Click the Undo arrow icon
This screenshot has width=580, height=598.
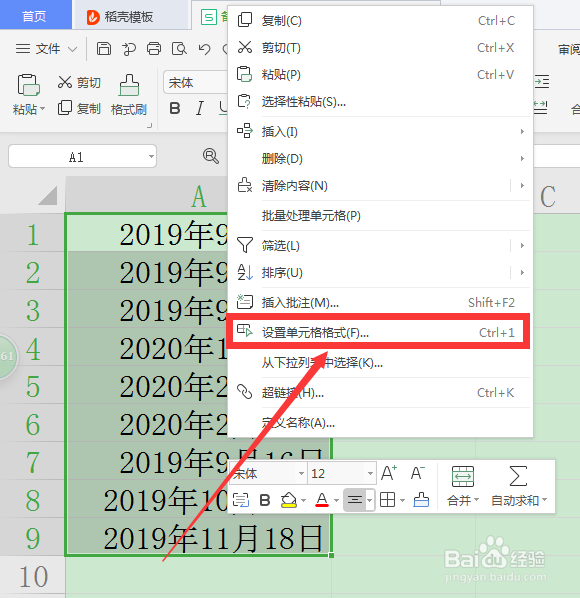pos(204,49)
